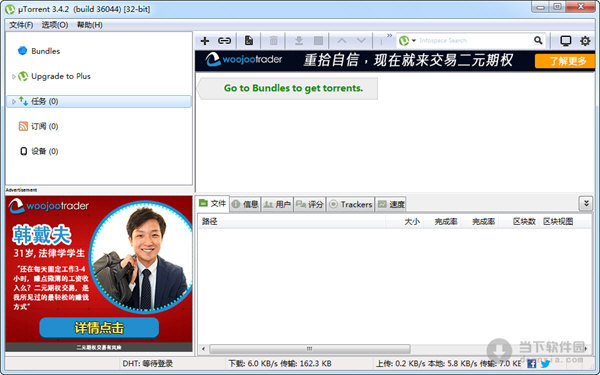Click the Move Up Queue arrow
Screen dimensions: 600x375
342,41
